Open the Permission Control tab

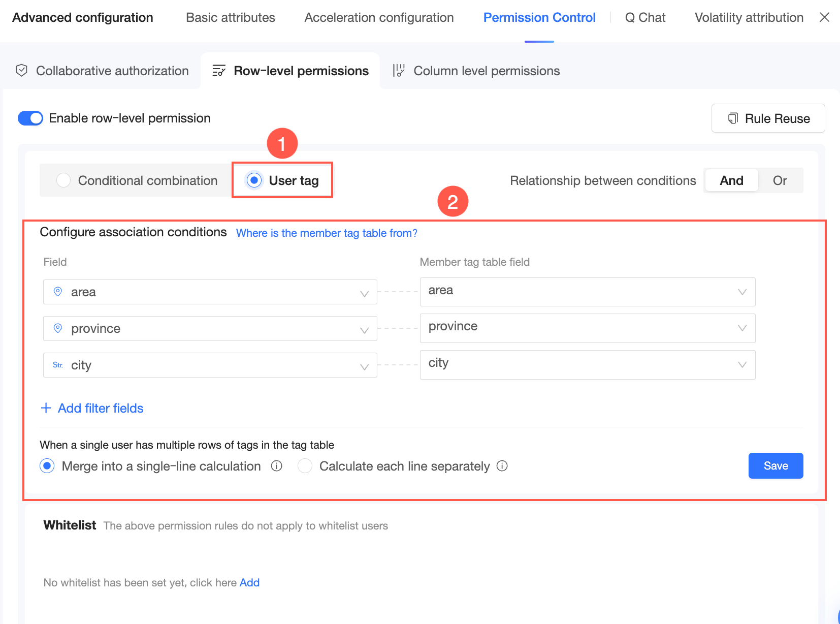click(x=539, y=18)
